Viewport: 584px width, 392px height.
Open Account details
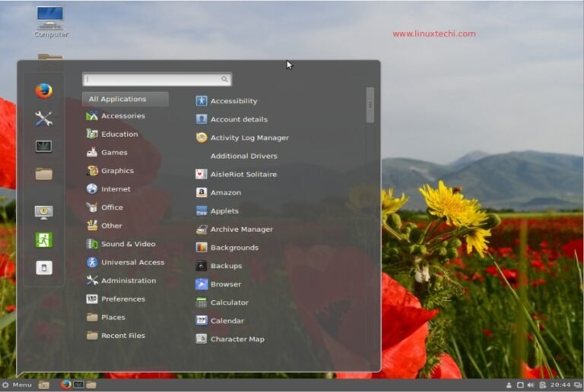[232, 119]
